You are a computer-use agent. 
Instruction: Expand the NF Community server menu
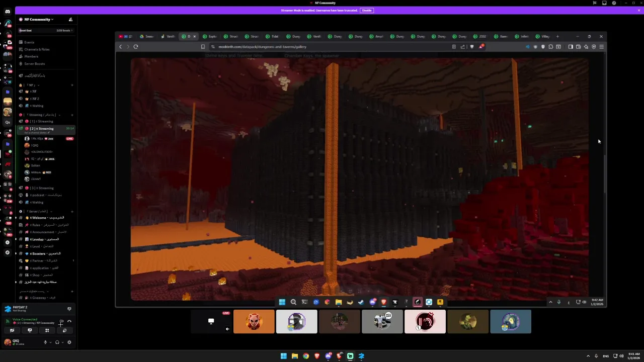(x=38, y=19)
